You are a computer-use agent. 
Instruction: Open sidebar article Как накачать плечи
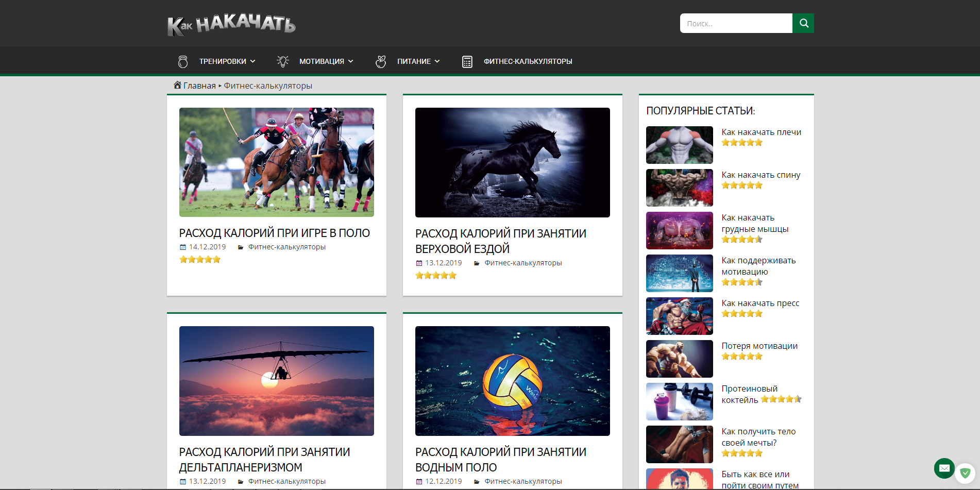[761, 132]
